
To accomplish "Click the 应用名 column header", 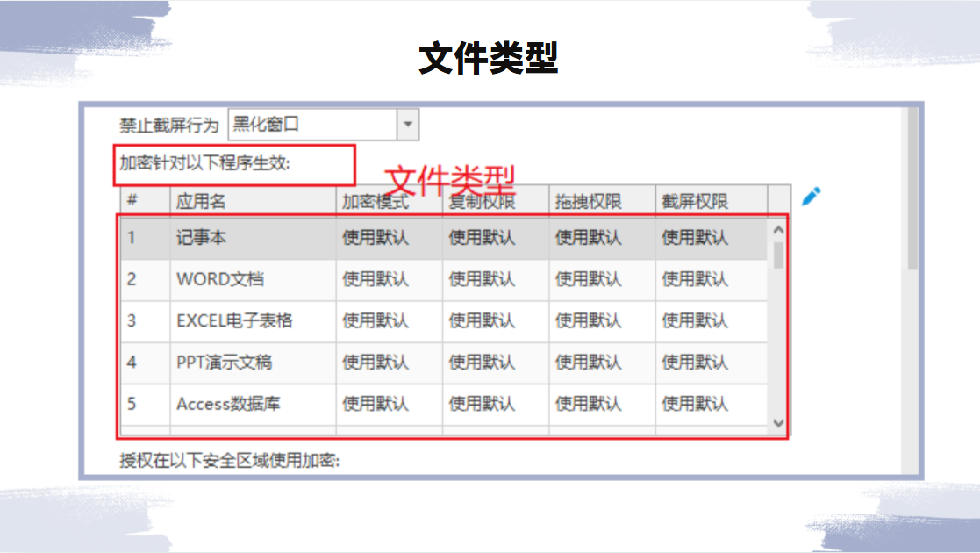I will pyautogui.click(x=254, y=201).
